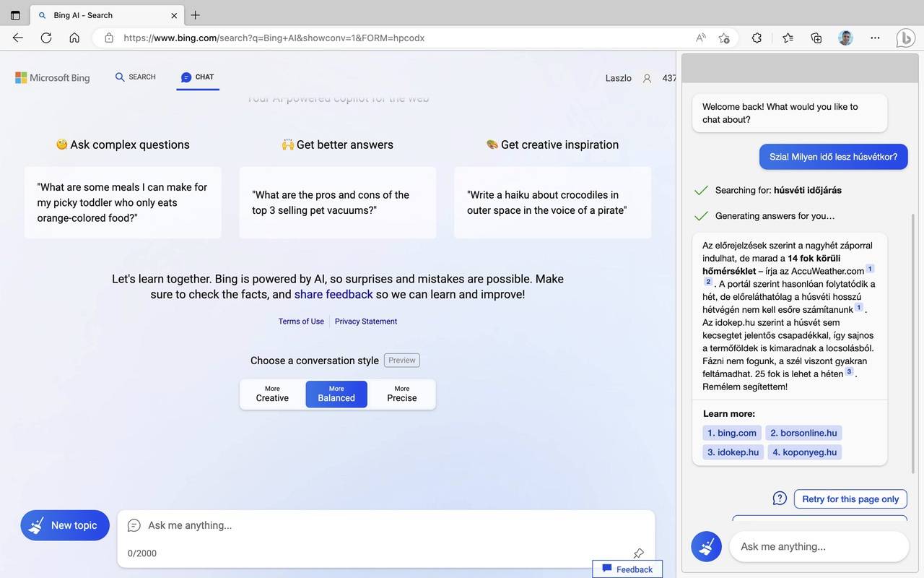Image resolution: width=924 pixels, height=578 pixels.
Task: Open the Privacy Statement link
Action: [366, 322]
